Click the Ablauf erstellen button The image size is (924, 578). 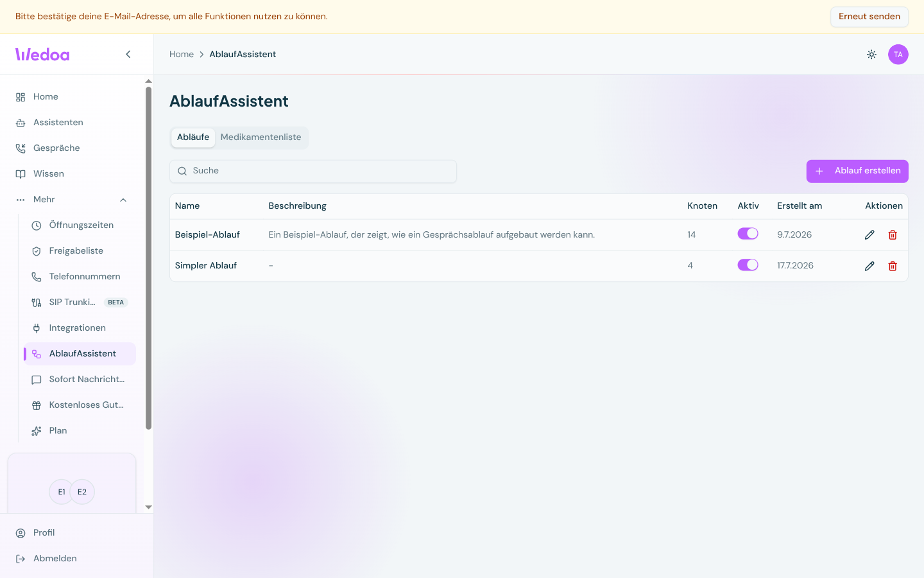coord(857,171)
